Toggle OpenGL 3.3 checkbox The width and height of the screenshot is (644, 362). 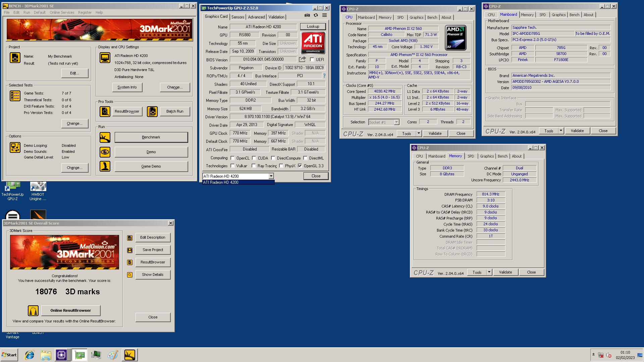300,166
